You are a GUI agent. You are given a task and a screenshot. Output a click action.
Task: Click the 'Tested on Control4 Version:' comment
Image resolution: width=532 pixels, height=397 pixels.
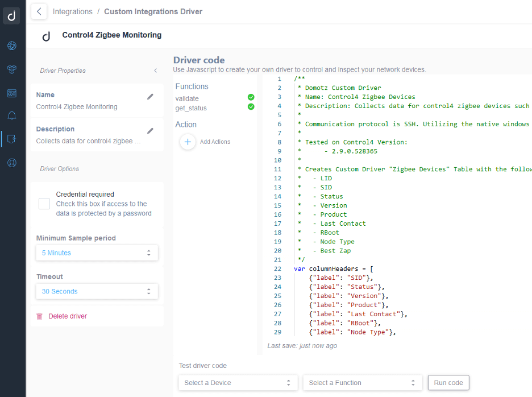tap(356, 142)
